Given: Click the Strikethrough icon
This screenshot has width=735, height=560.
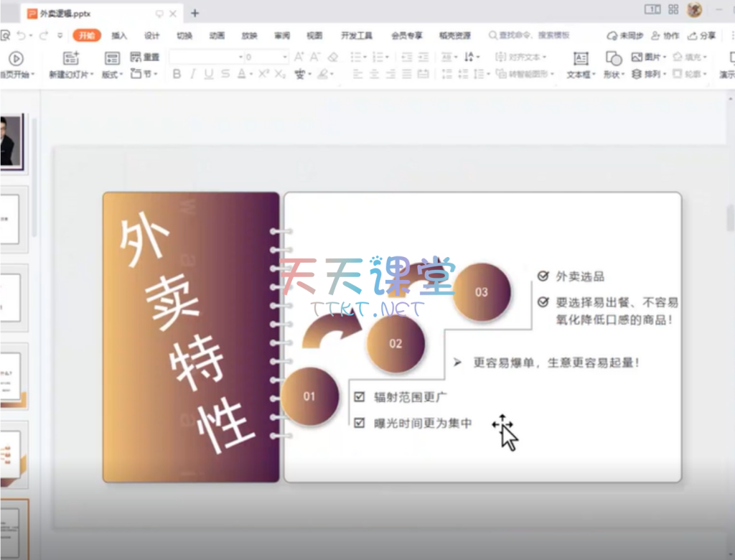Looking at the screenshot, I should (225, 74).
